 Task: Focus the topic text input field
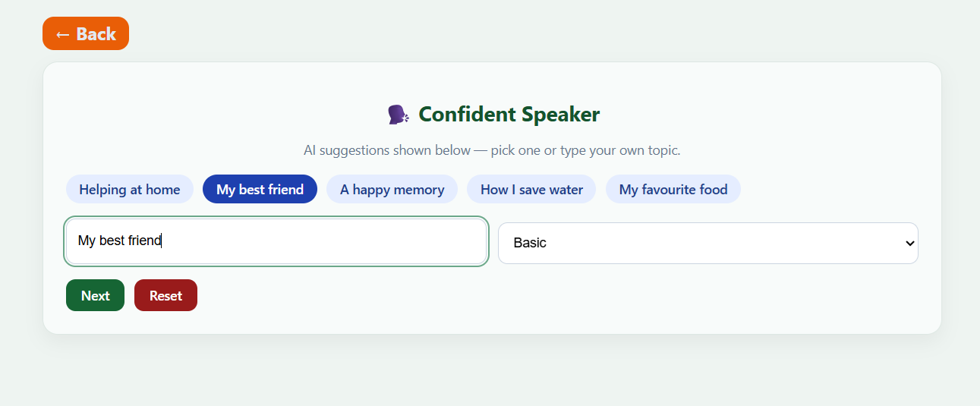(276, 241)
